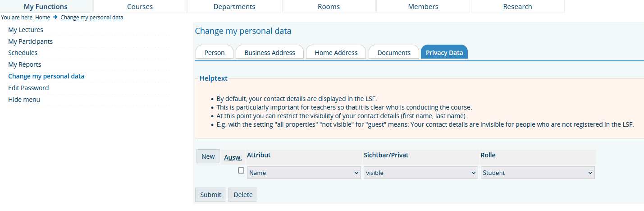Screen dimensions: 644x211
Task: Open My Lectures in sidebar
Action: [x=26, y=30]
